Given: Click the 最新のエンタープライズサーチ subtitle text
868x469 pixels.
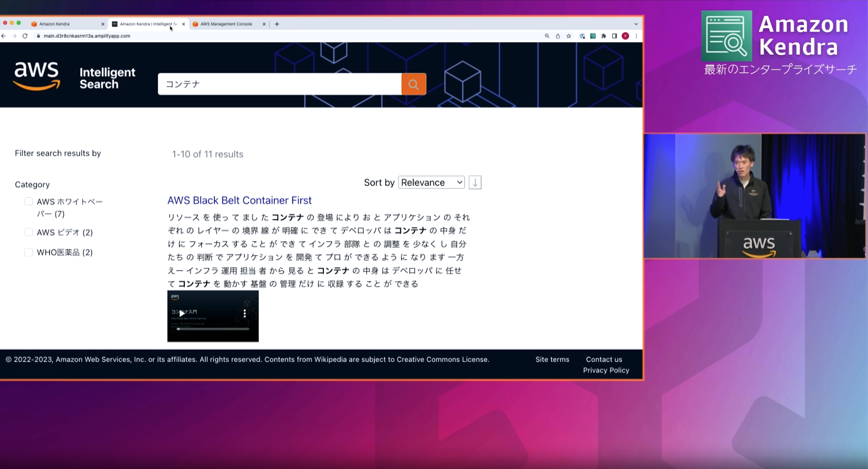Looking at the screenshot, I should 780,69.
